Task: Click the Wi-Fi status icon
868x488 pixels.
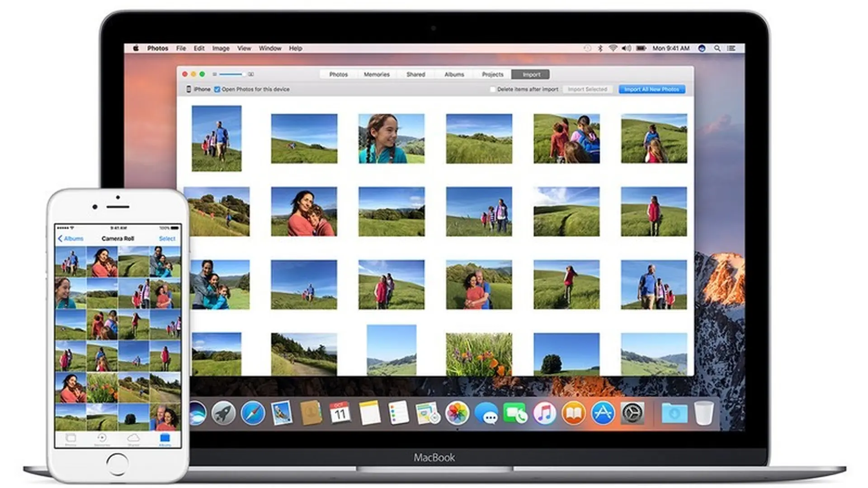Action: [x=613, y=48]
